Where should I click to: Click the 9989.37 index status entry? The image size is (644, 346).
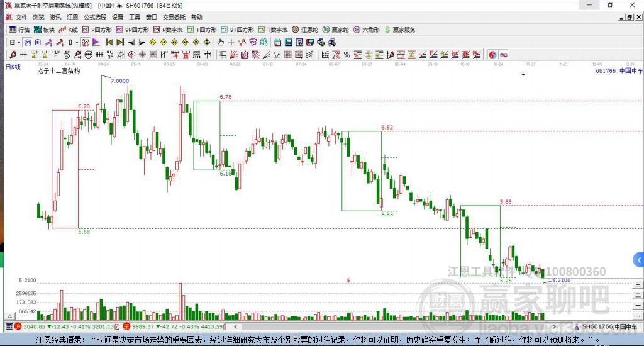click(174, 326)
